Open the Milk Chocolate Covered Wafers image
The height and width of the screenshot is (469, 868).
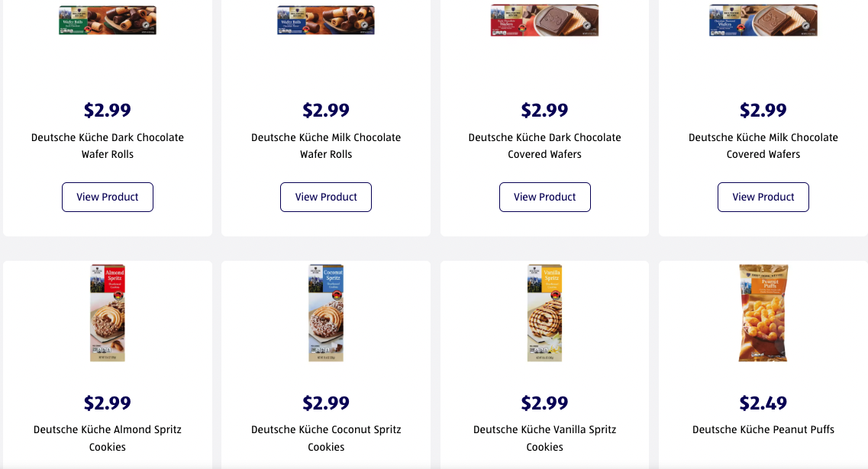pyautogui.click(x=763, y=21)
